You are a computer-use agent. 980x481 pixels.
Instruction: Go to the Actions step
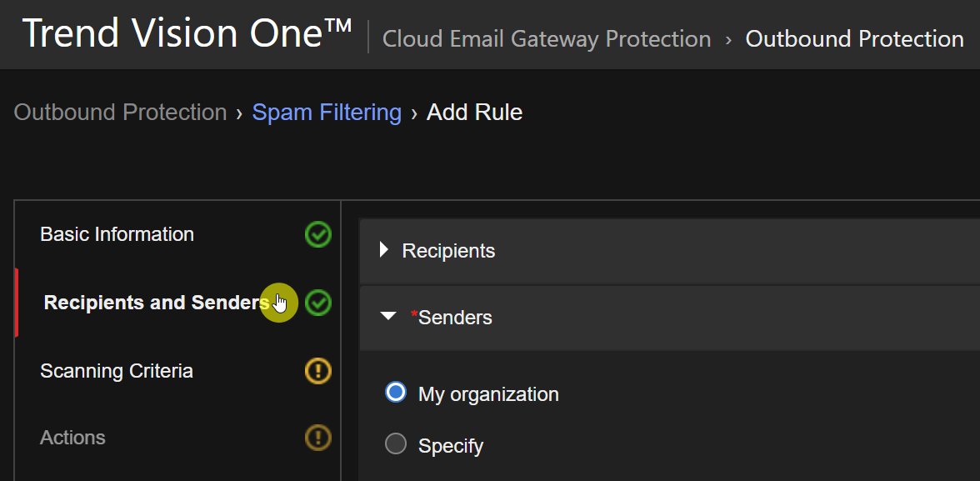72,438
